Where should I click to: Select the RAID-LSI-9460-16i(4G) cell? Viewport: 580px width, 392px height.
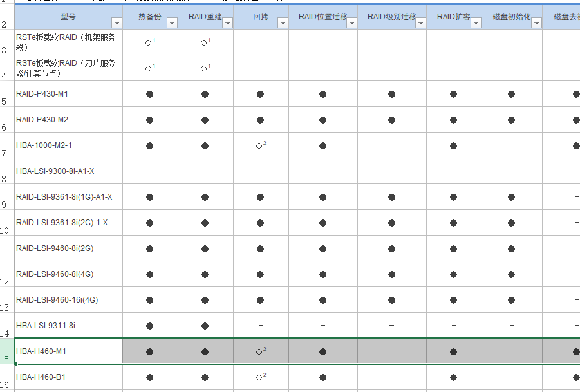(68, 300)
